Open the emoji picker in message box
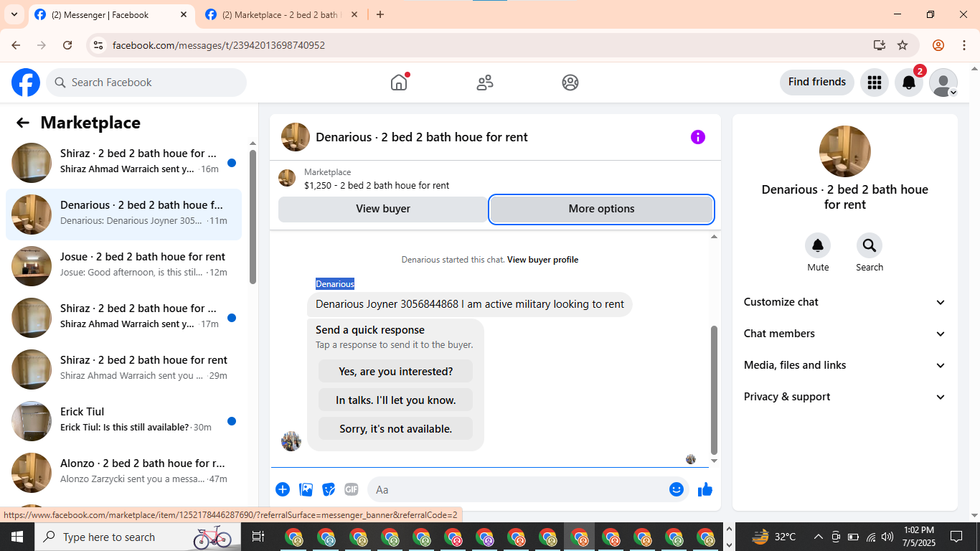The height and width of the screenshot is (551, 980). pos(677,489)
